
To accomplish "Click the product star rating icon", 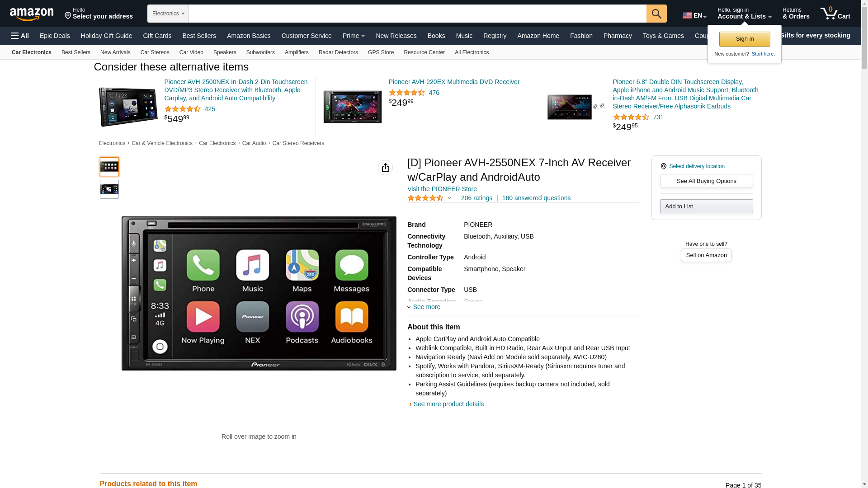I will pyautogui.click(x=425, y=198).
